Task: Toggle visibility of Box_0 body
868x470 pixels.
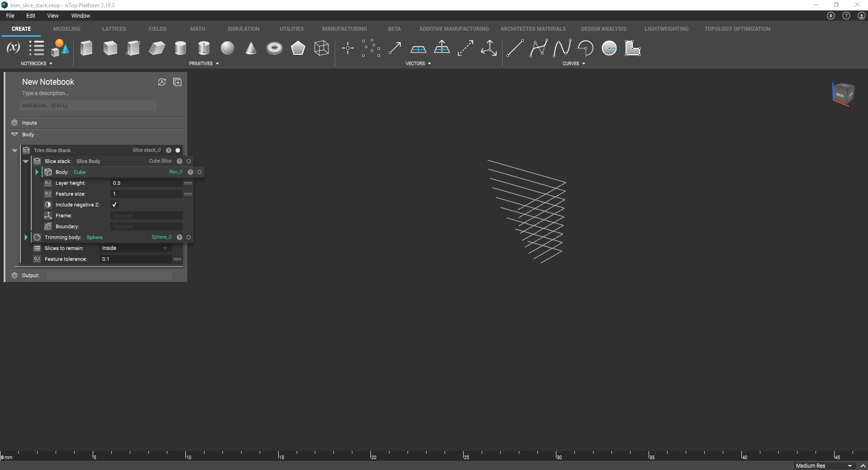Action: [x=199, y=172]
